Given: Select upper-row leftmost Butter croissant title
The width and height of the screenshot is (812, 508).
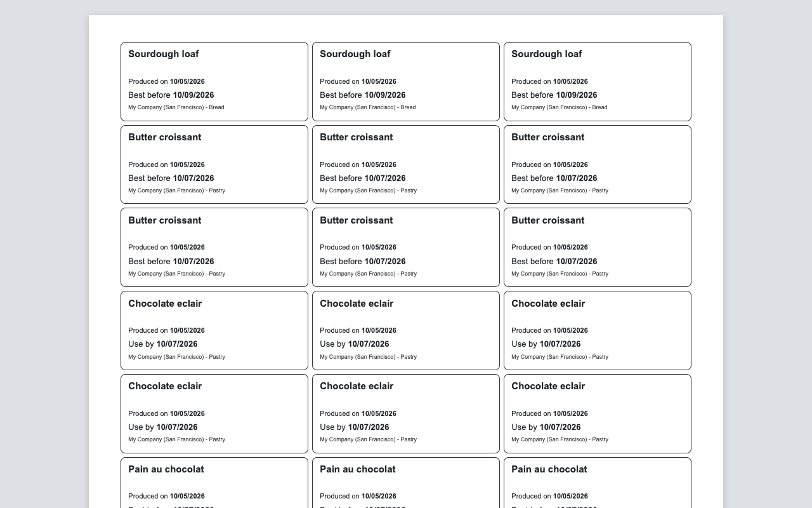Looking at the screenshot, I should pyautogui.click(x=164, y=137).
